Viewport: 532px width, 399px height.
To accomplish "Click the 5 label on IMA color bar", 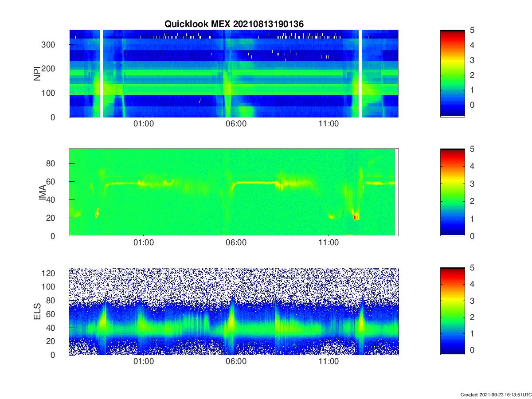I will [x=472, y=149].
